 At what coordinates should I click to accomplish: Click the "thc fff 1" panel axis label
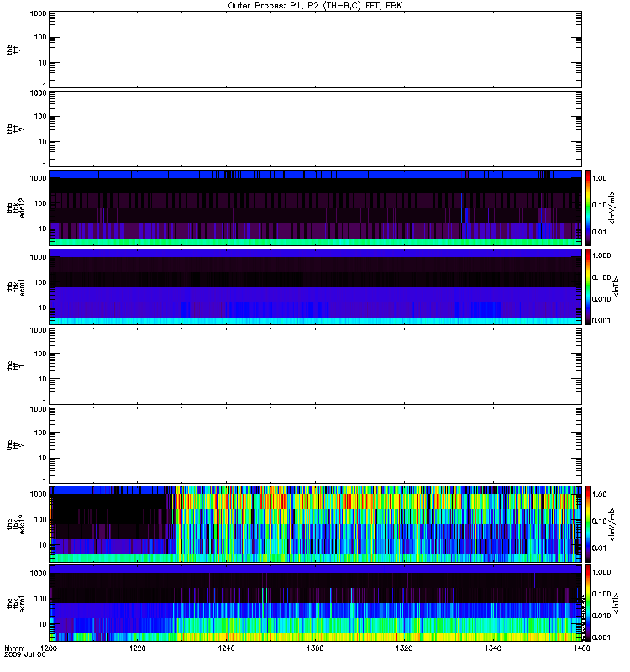tap(15, 366)
